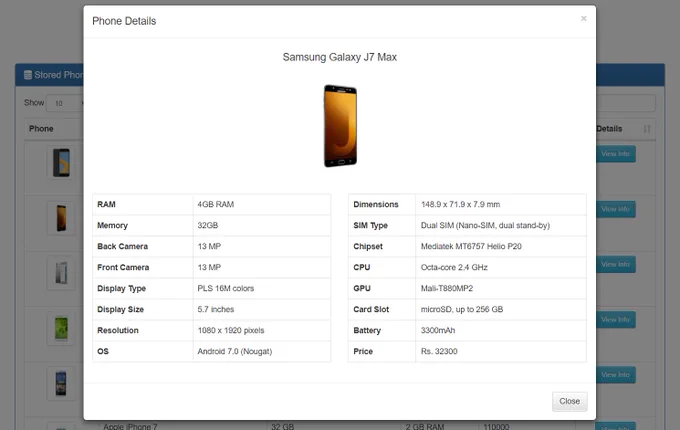Close the Phone Details dialog with X
Viewport: 680px width, 430px height.
pos(583,19)
